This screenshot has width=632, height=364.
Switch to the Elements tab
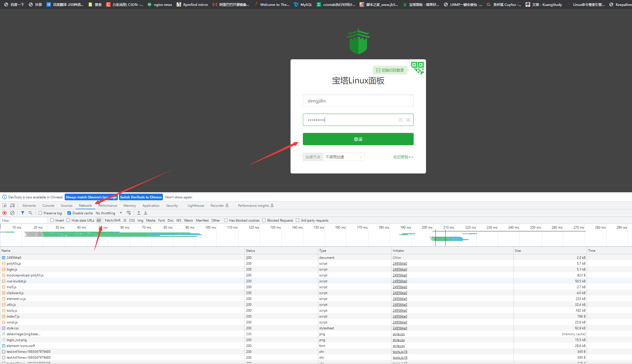(x=29, y=205)
